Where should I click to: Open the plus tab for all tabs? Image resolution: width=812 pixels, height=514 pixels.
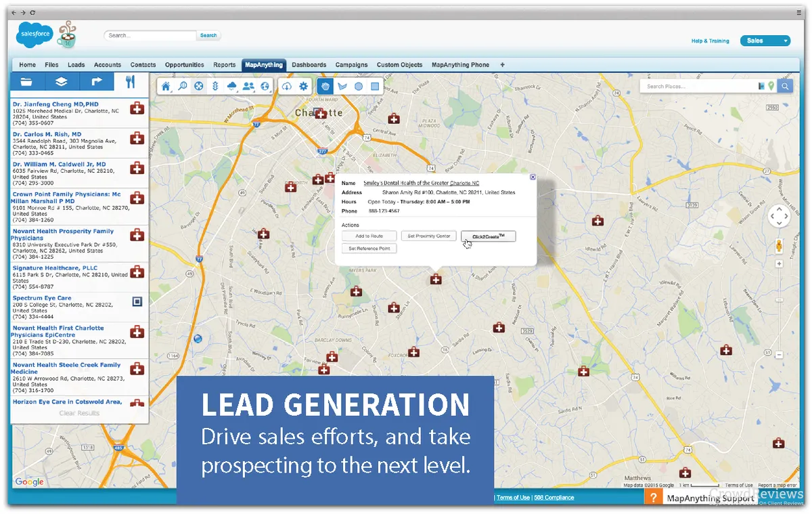[502, 65]
